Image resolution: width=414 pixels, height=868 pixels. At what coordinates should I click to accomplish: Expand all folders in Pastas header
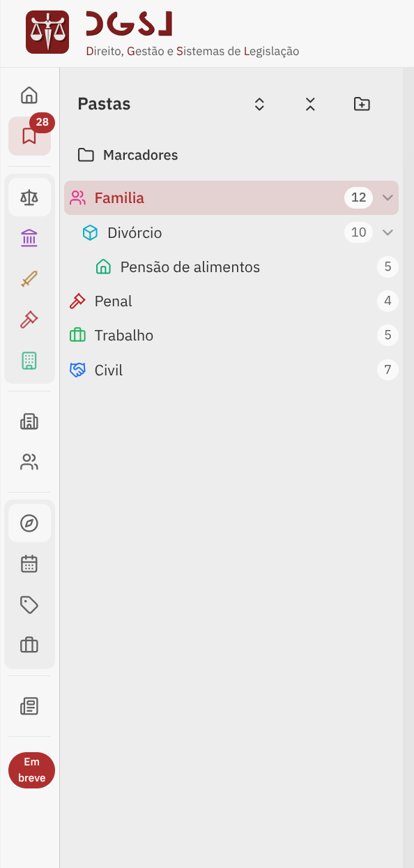coord(259,104)
